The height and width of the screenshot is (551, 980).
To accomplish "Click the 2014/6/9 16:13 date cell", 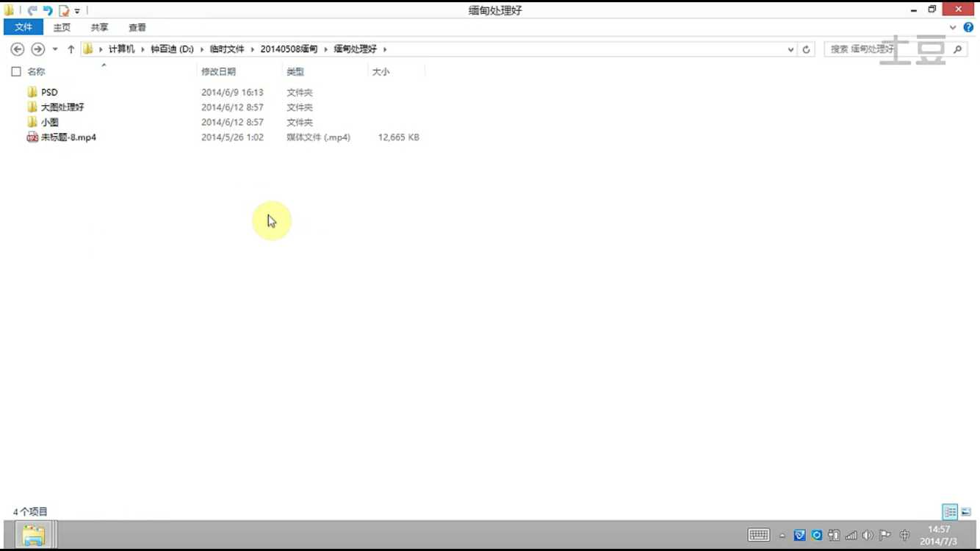I will coord(232,93).
